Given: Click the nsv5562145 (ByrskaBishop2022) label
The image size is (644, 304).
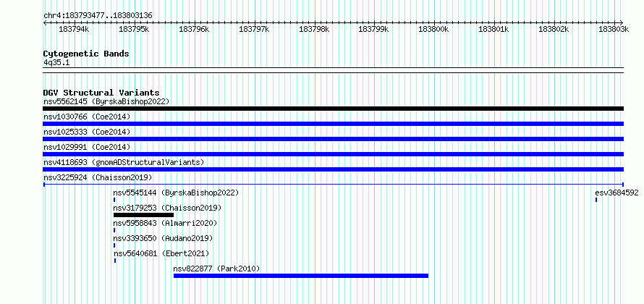Looking at the screenshot, I should click(x=106, y=101).
